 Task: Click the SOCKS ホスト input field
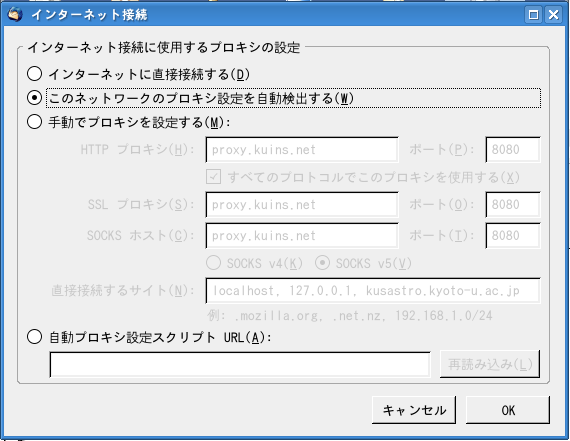(x=302, y=236)
